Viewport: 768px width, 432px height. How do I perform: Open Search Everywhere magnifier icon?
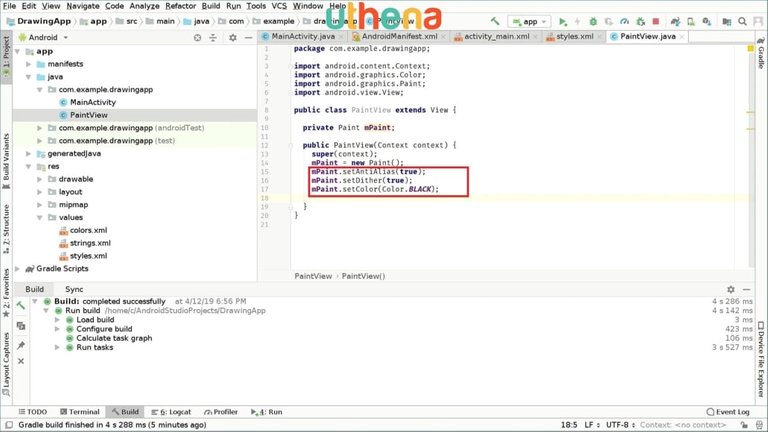(x=745, y=21)
